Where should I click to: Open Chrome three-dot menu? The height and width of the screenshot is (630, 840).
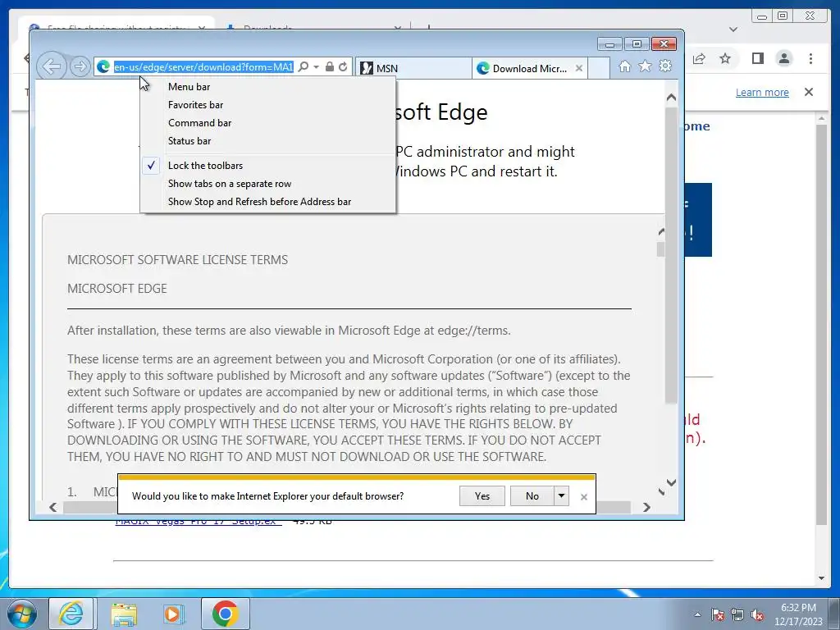coord(811,58)
